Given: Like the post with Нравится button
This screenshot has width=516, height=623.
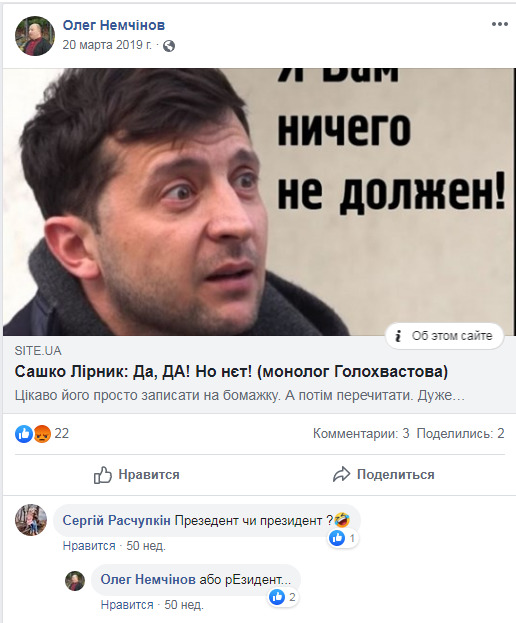Looking at the screenshot, I should pyautogui.click(x=137, y=474).
